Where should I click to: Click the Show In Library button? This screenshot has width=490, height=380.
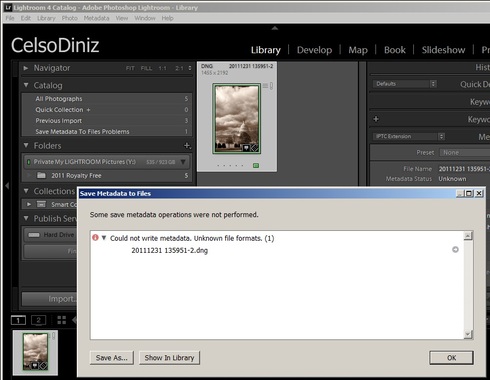pyautogui.click(x=169, y=358)
